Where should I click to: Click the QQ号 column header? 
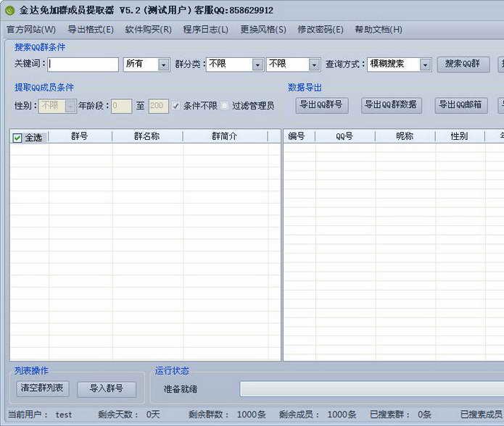click(345, 136)
